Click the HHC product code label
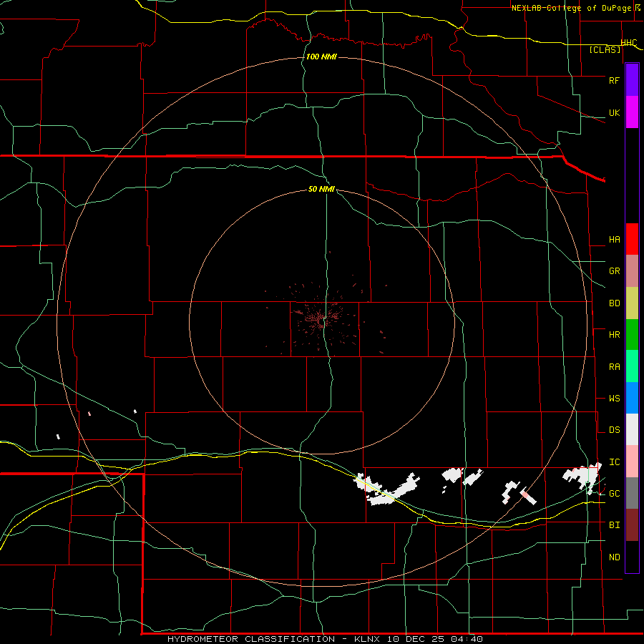 click(629, 43)
